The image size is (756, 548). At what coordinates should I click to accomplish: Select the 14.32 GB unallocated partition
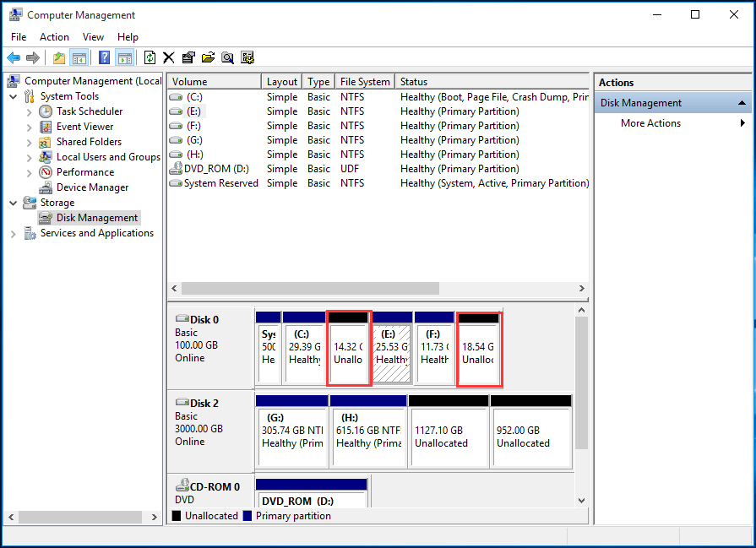coord(349,348)
